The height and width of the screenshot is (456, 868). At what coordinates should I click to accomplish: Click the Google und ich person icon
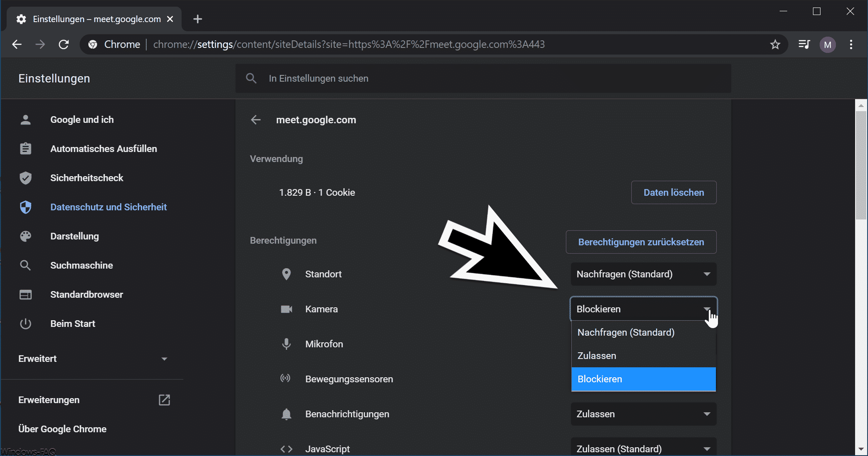click(25, 120)
